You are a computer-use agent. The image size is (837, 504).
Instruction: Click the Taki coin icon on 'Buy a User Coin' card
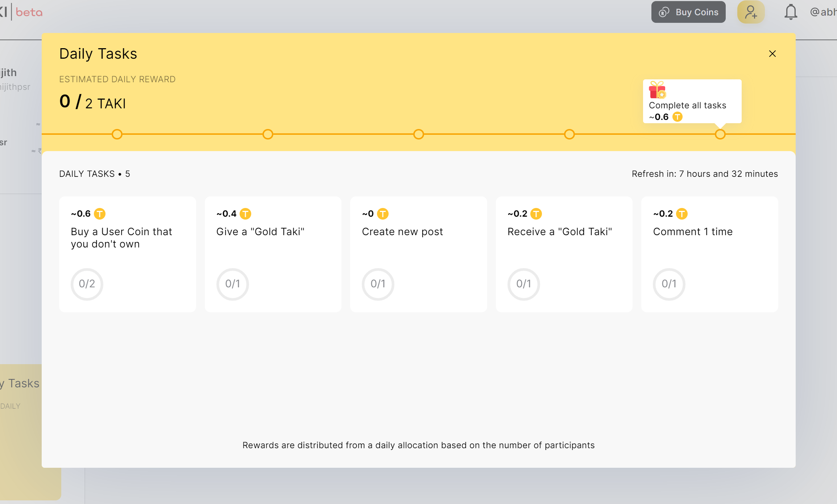tap(100, 214)
